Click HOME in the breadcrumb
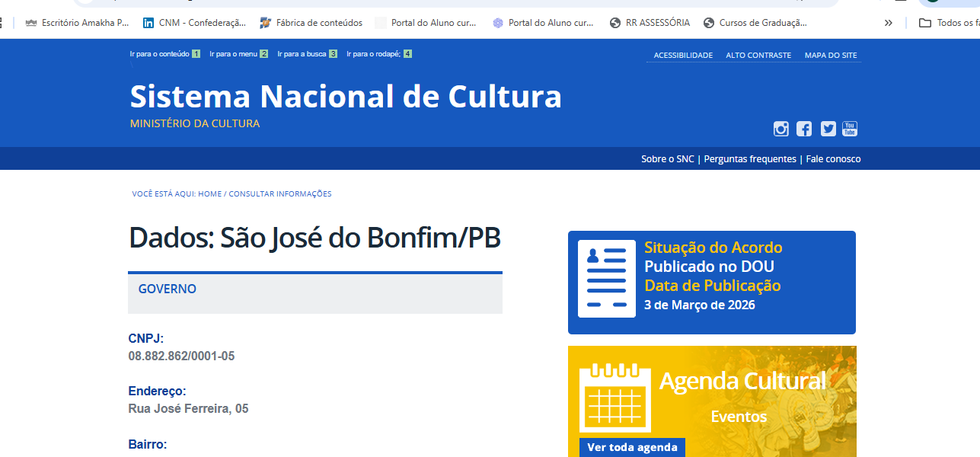Image resolution: width=980 pixels, height=457 pixels. pos(209,194)
